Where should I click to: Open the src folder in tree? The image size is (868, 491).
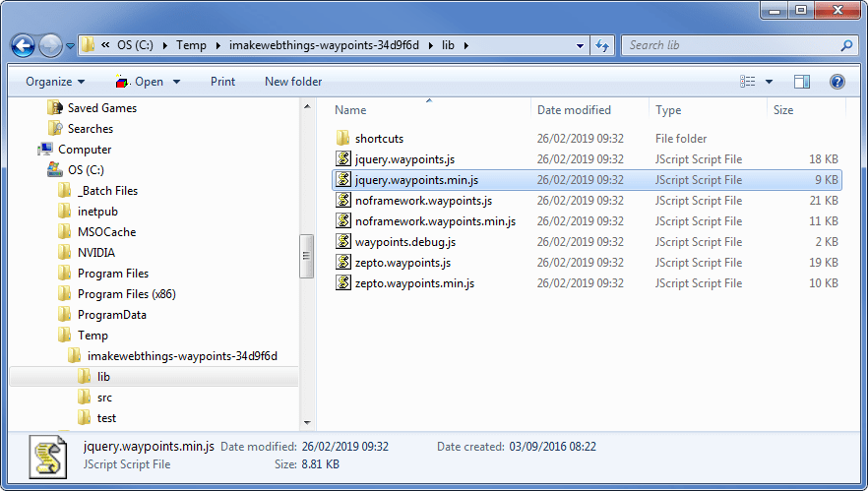tap(104, 398)
